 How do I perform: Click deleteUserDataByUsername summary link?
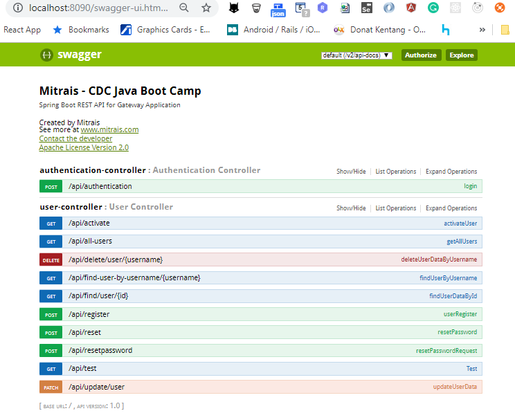[x=439, y=259]
